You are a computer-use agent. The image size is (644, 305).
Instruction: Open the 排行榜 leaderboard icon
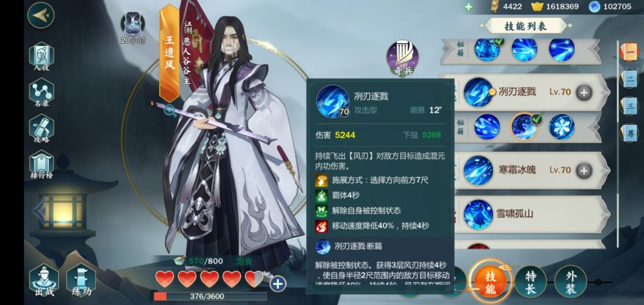(42, 164)
